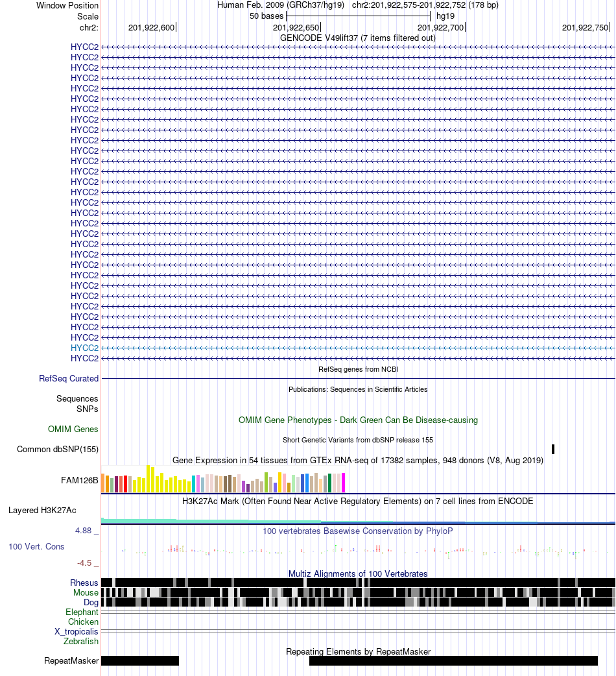The width and height of the screenshot is (616, 676).
Task: Select the black dbSNP variant marker
Action: 553,449
